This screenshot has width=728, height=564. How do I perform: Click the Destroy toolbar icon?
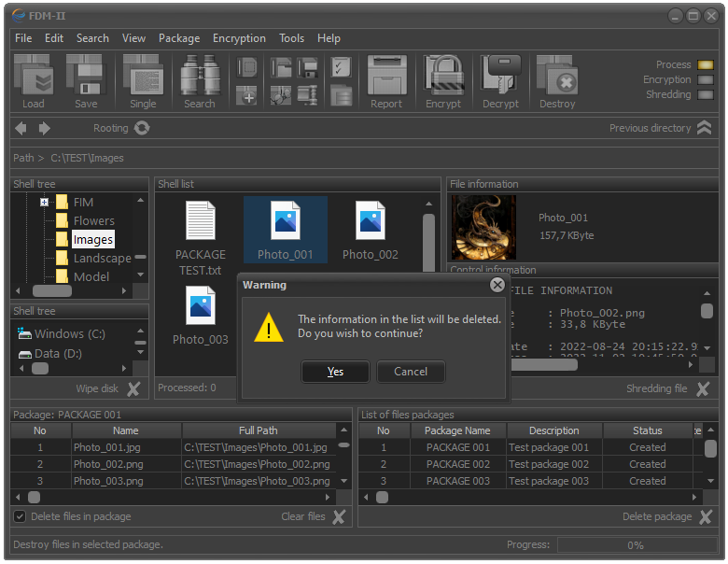[557, 76]
